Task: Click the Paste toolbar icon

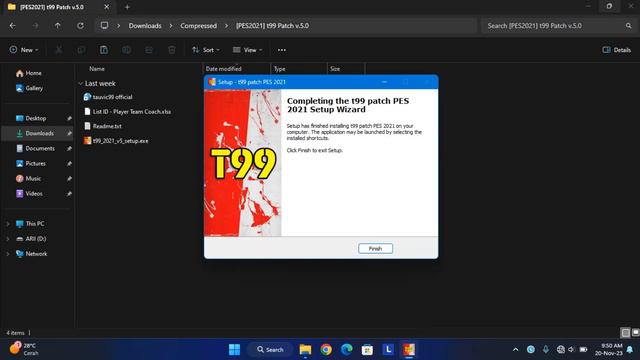Action: [x=104, y=50]
